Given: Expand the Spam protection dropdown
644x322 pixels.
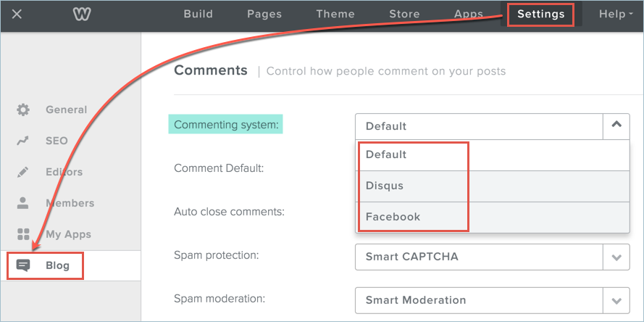Looking at the screenshot, I should pyautogui.click(x=616, y=257).
